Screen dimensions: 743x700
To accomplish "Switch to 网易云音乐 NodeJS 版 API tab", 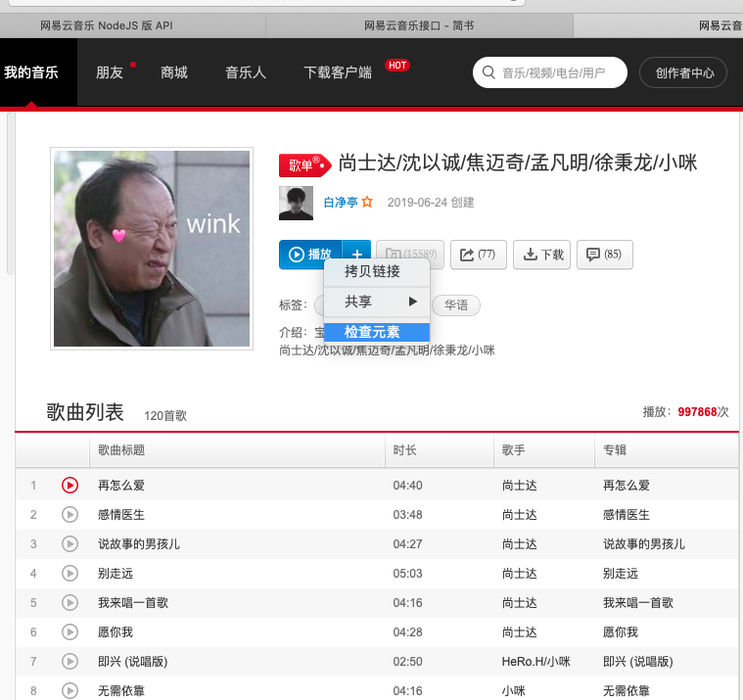I will pyautogui.click(x=106, y=25).
